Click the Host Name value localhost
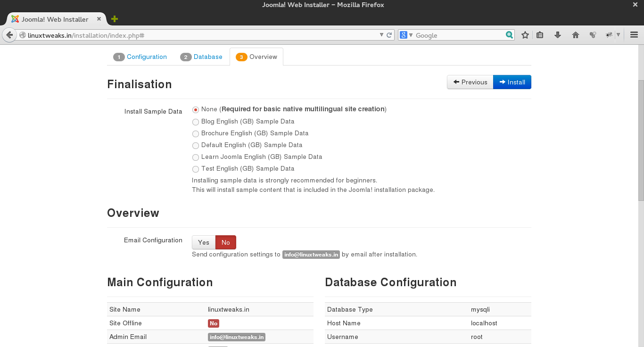Viewport: 644px width, 347px height. point(484,323)
